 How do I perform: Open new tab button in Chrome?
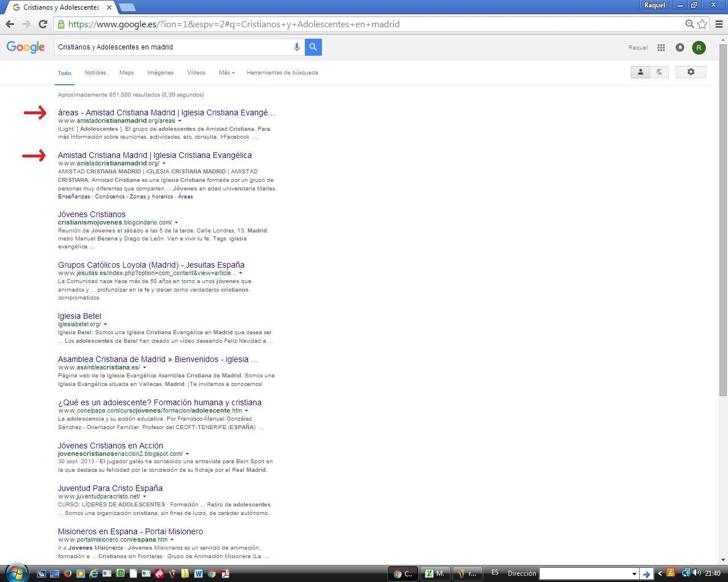[127, 7]
